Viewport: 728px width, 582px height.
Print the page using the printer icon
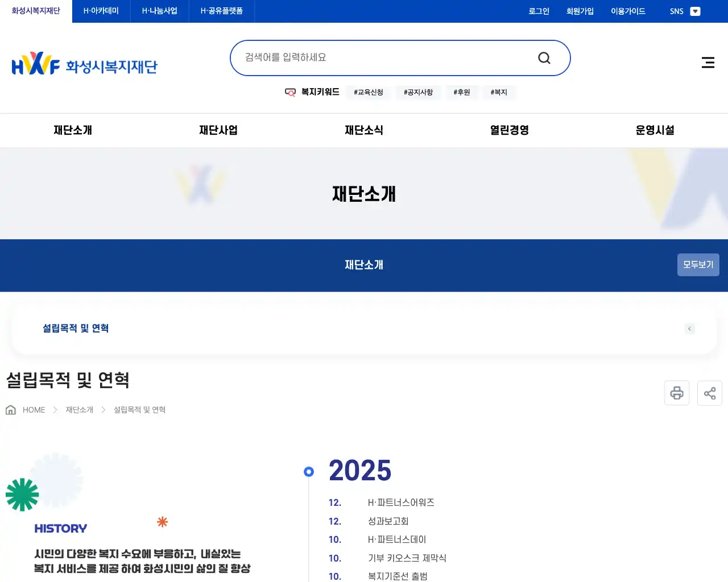click(676, 393)
